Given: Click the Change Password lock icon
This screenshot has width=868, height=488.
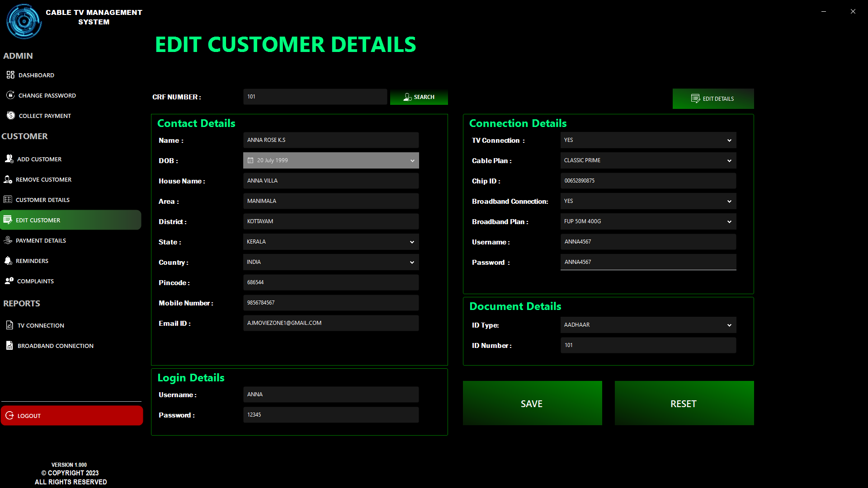Looking at the screenshot, I should (x=10, y=95).
